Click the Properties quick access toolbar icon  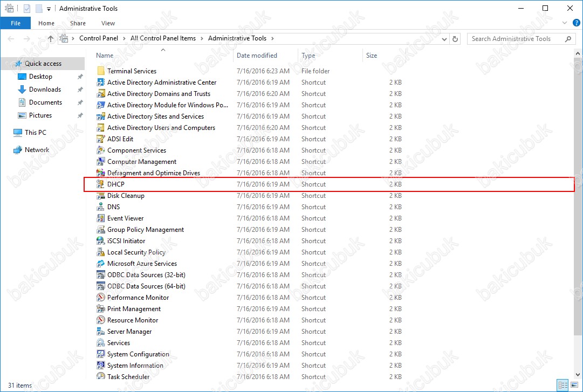(x=27, y=8)
